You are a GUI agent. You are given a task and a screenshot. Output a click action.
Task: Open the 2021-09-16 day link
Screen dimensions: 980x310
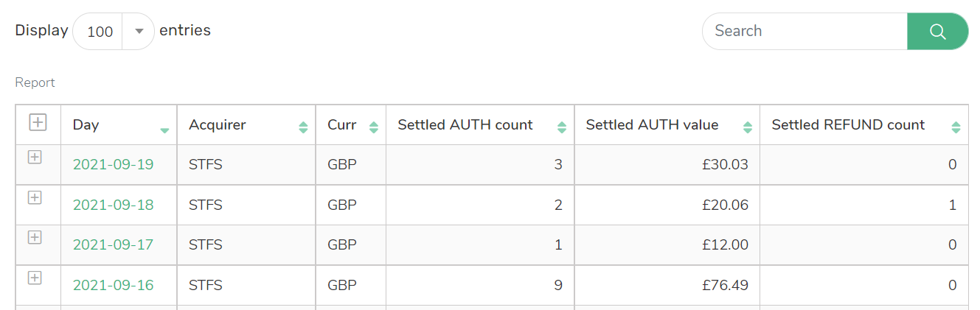pyautogui.click(x=113, y=285)
